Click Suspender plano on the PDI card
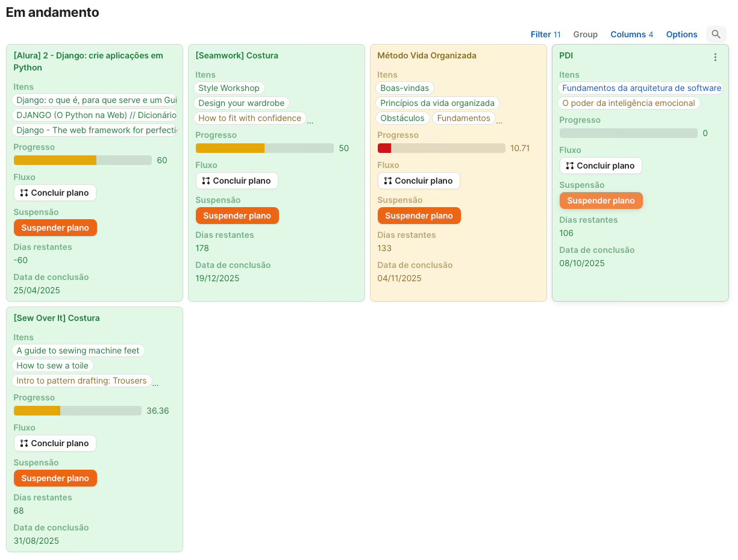This screenshot has width=738, height=560. click(x=601, y=201)
